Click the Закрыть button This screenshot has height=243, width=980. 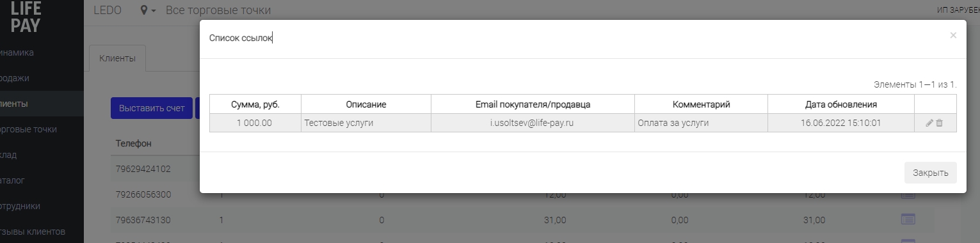pos(930,173)
